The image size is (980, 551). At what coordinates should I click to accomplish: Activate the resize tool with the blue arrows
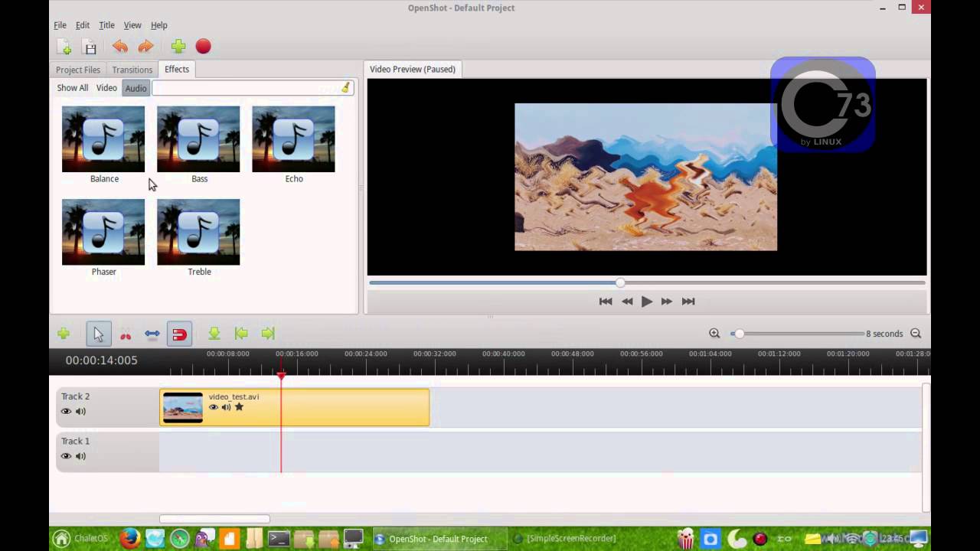click(152, 334)
